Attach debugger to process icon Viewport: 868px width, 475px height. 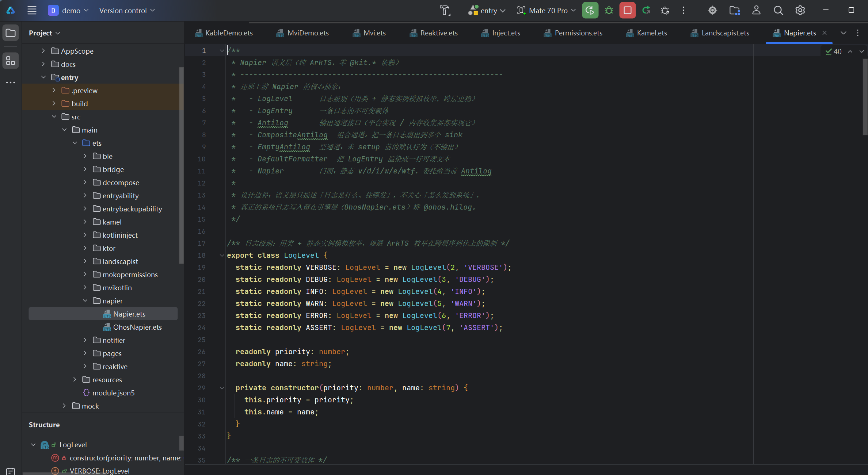pos(665,10)
